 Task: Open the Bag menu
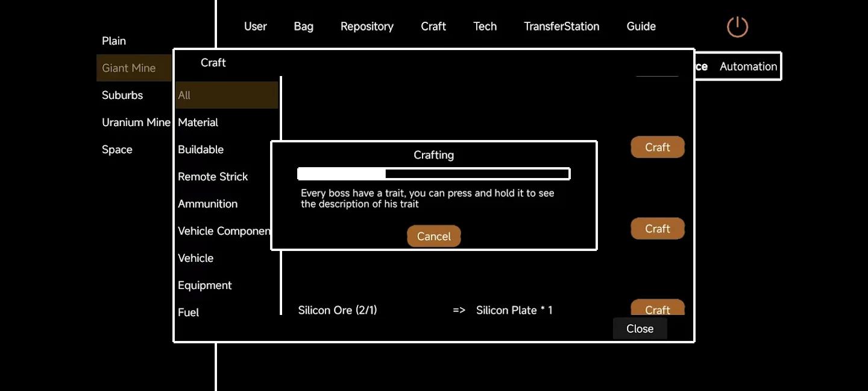coord(303,27)
